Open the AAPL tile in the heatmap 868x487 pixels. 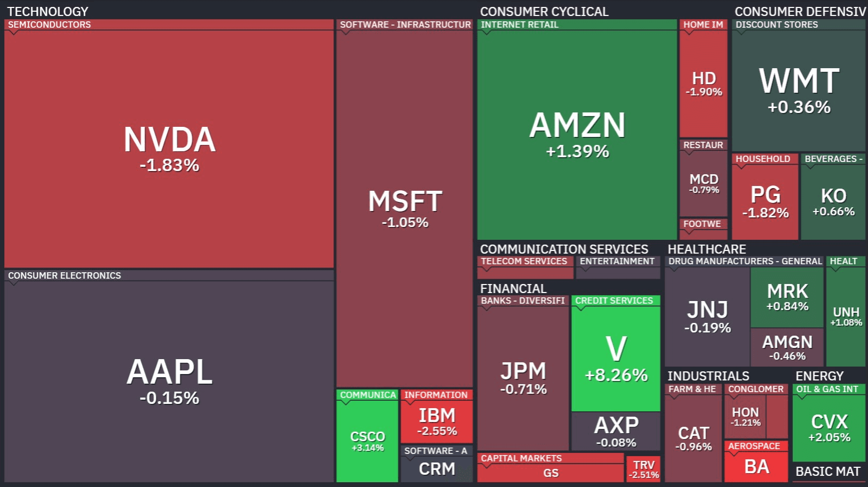point(169,381)
